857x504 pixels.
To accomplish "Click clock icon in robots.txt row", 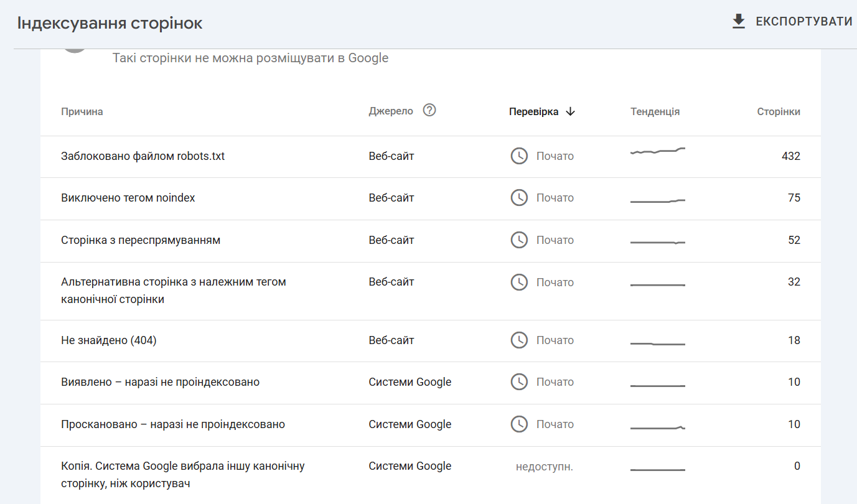I will click(519, 156).
